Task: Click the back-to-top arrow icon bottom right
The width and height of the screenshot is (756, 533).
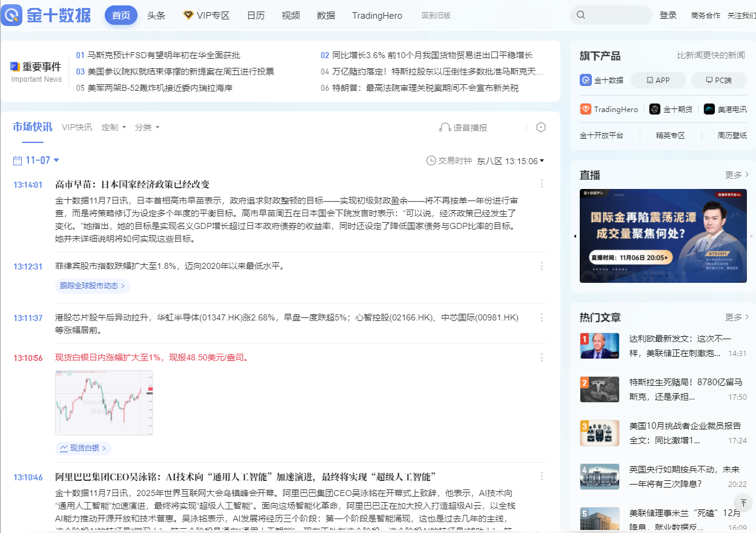Action: coord(743,502)
